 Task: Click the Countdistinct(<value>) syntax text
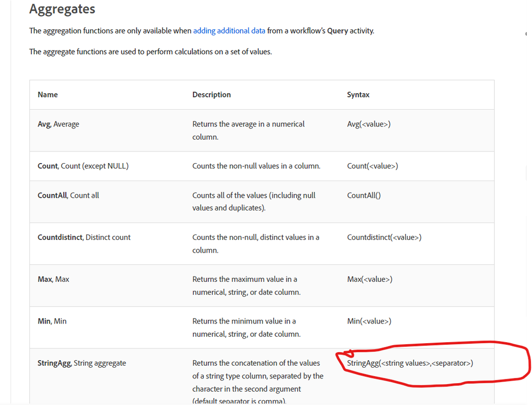[384, 238]
